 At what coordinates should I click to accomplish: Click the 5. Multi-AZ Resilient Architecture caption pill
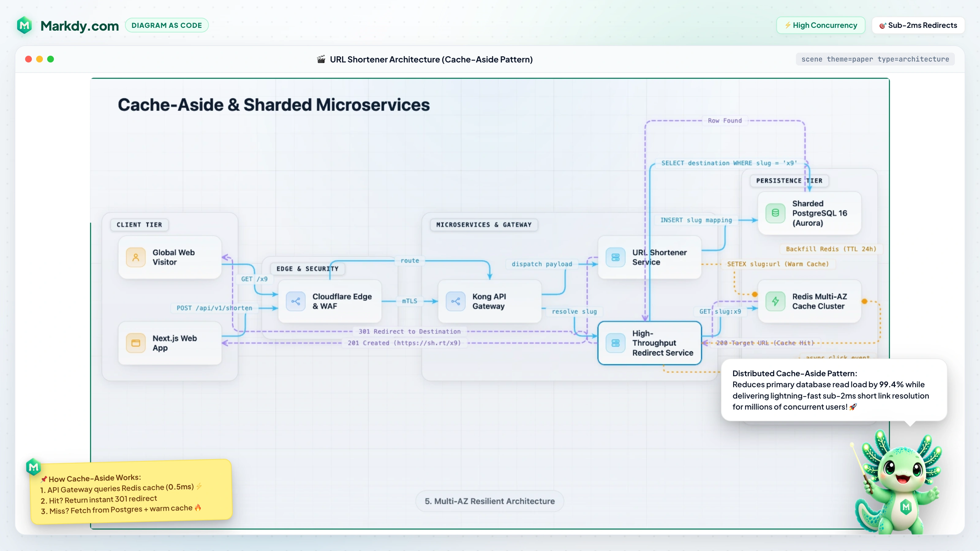click(490, 501)
